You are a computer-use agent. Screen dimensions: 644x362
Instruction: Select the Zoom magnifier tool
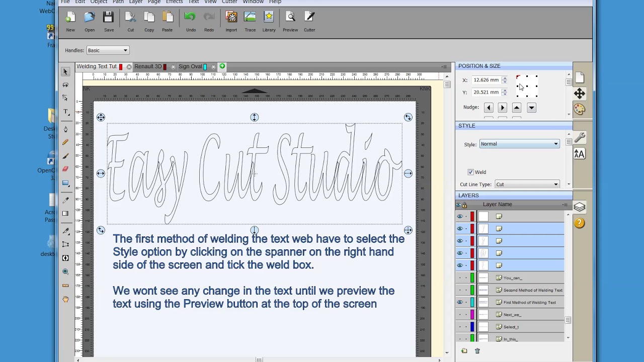(x=65, y=271)
